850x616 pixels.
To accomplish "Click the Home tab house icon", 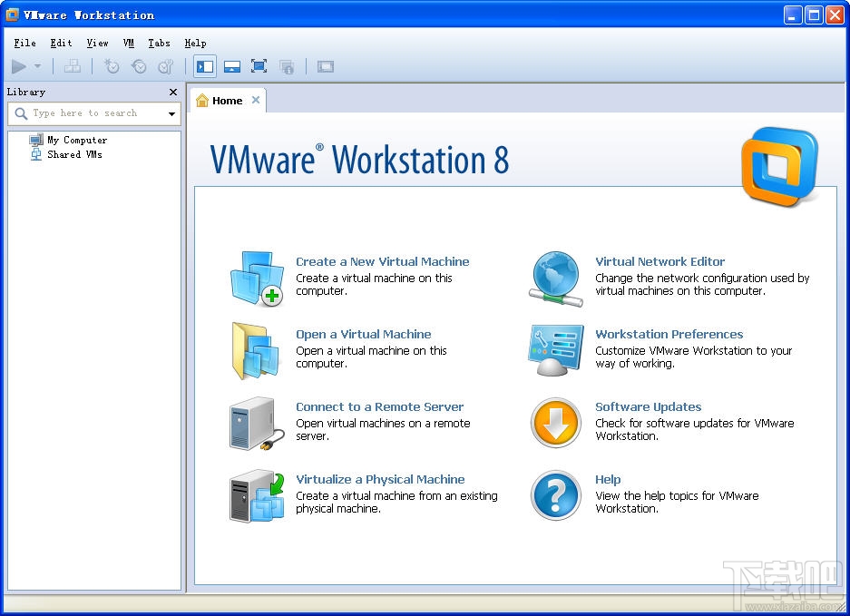I will pyautogui.click(x=202, y=101).
